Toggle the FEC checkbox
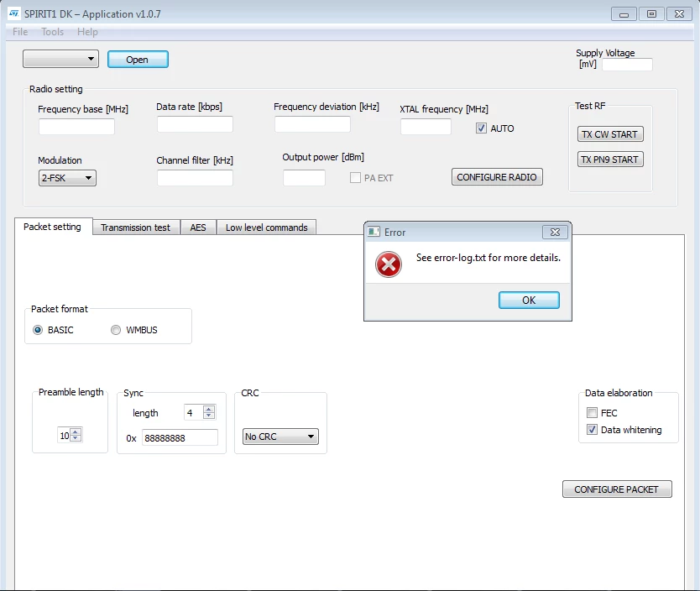This screenshot has width=700, height=591. click(x=592, y=413)
